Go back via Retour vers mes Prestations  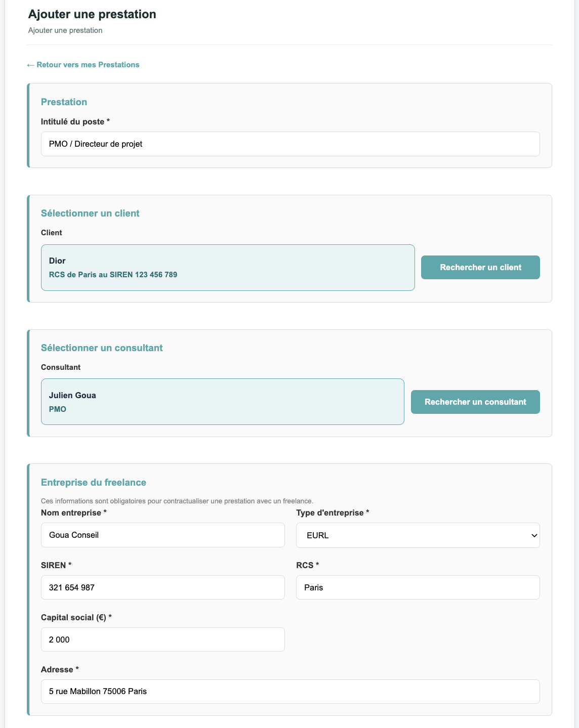(83, 65)
